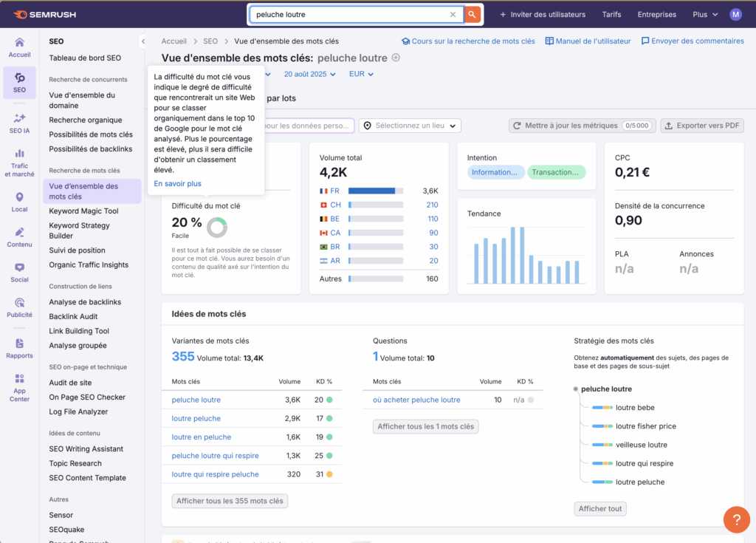
Task: Click the Switzerland CH country row
Action: (x=379, y=205)
